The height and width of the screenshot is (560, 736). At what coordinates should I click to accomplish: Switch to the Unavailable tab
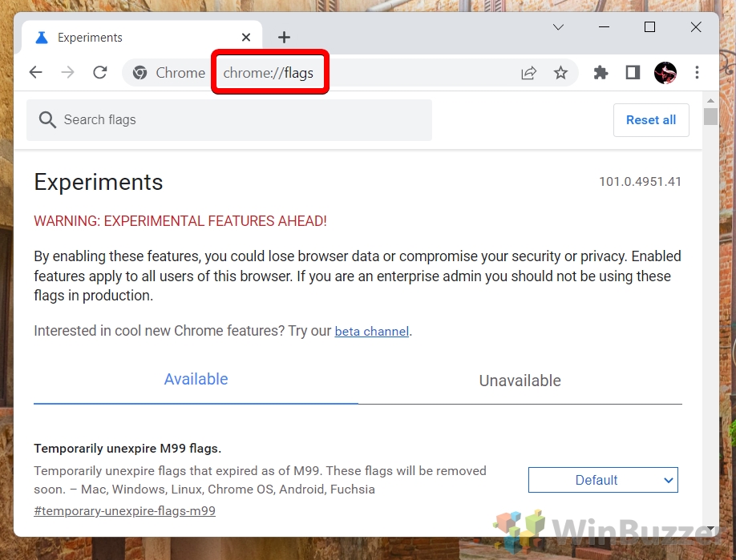(x=520, y=381)
